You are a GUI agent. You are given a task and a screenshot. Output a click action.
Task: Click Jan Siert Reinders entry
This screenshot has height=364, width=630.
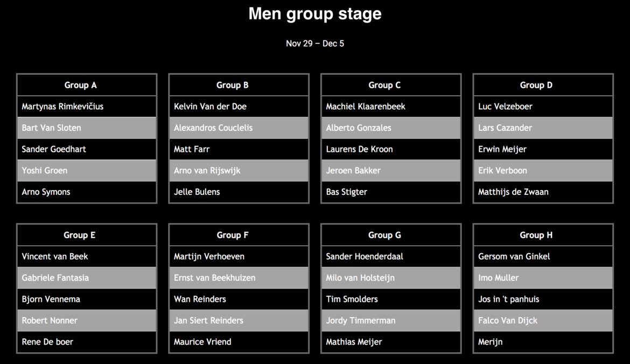pos(208,320)
